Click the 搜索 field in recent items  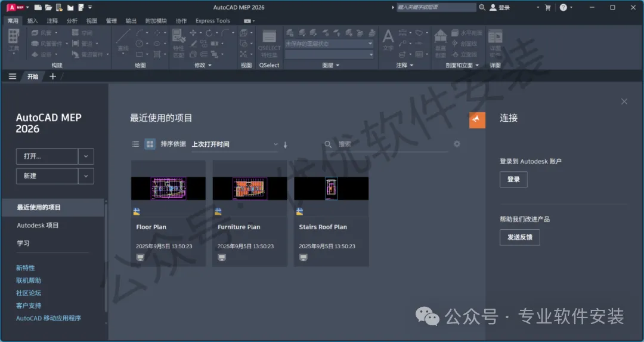[385, 144]
